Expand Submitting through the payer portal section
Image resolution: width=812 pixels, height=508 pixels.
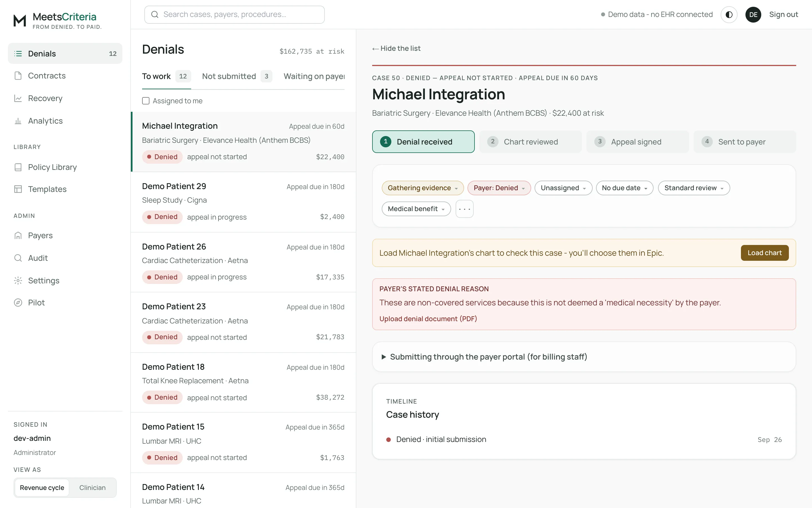pos(584,357)
